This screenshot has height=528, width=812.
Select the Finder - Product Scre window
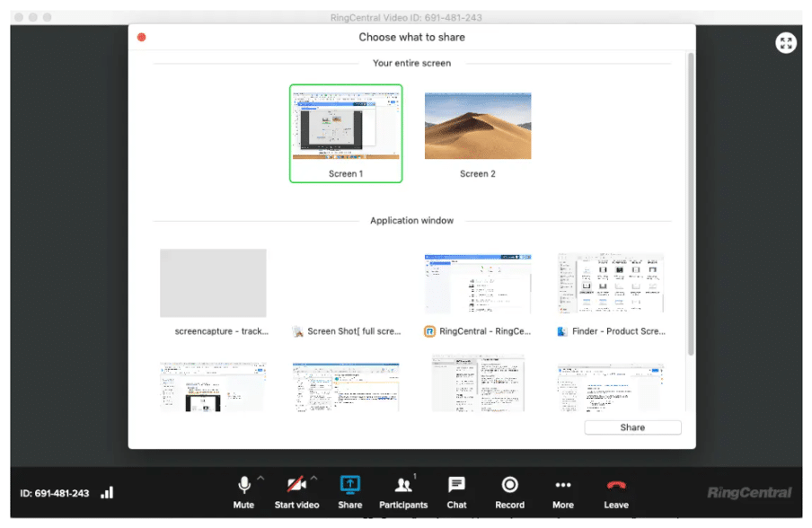[611, 283]
